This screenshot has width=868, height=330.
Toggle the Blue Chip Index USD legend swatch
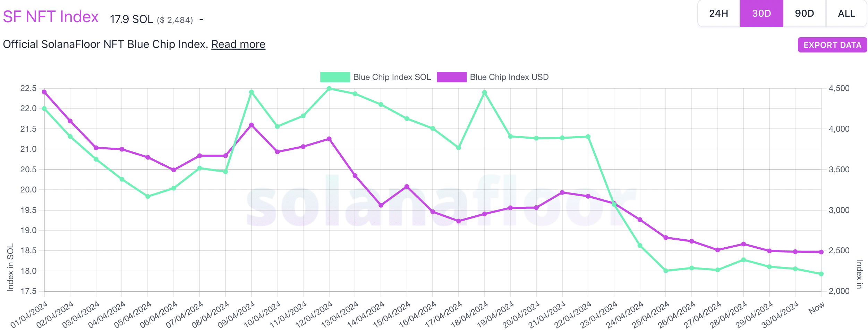point(452,77)
